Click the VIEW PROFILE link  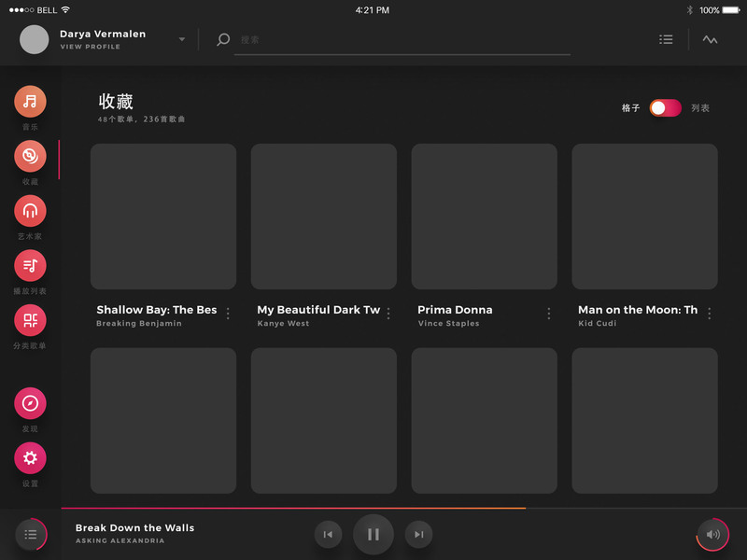tap(90, 47)
